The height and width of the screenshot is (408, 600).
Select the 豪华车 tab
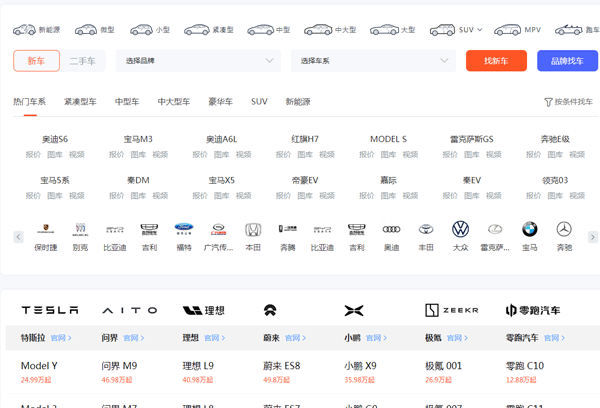(220, 102)
